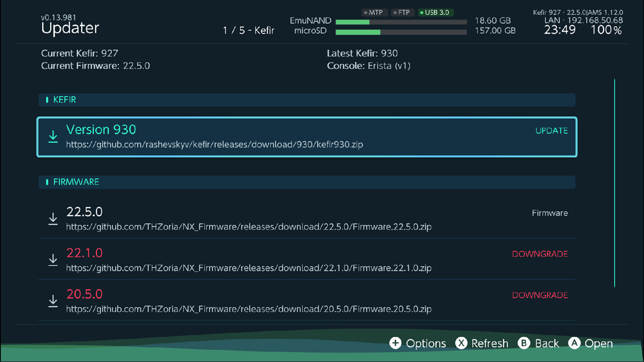Click the download icon for firmware 22.5.0

(x=53, y=219)
